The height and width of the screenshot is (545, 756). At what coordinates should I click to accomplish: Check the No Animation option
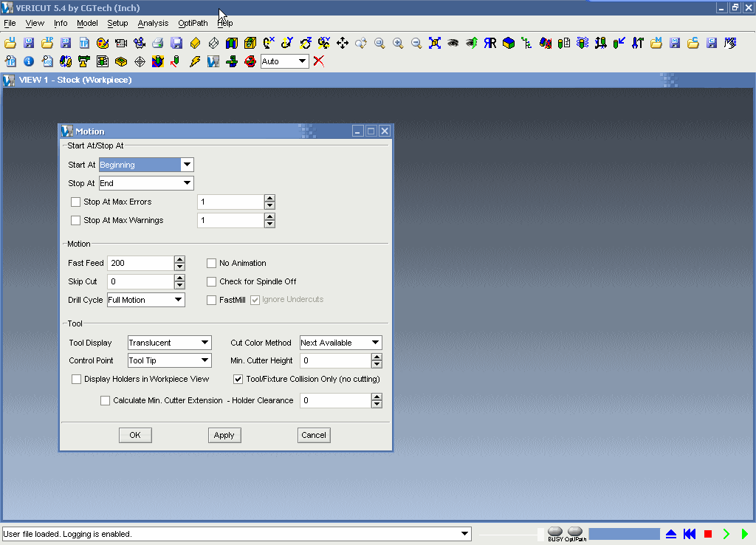point(211,264)
